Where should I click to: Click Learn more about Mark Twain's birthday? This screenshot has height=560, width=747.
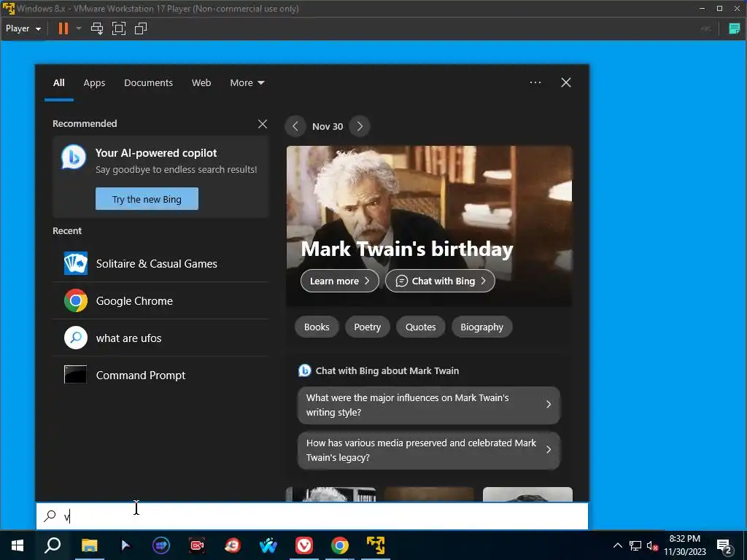coord(340,281)
